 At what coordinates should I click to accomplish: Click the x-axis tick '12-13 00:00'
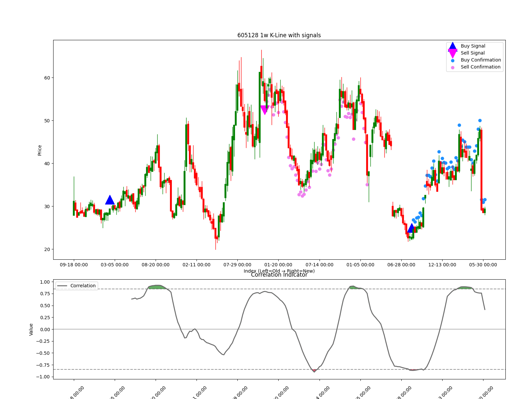click(442, 265)
